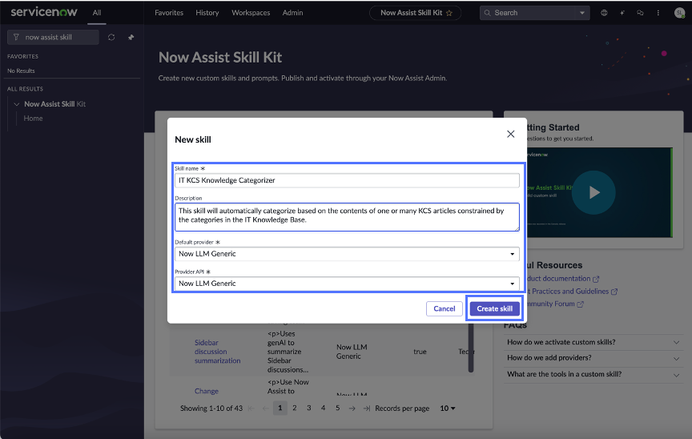Open the History menu

pos(207,13)
